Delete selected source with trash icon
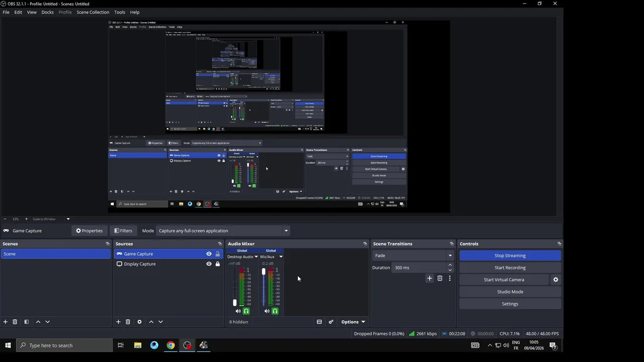This screenshot has height=362, width=644. [128, 322]
